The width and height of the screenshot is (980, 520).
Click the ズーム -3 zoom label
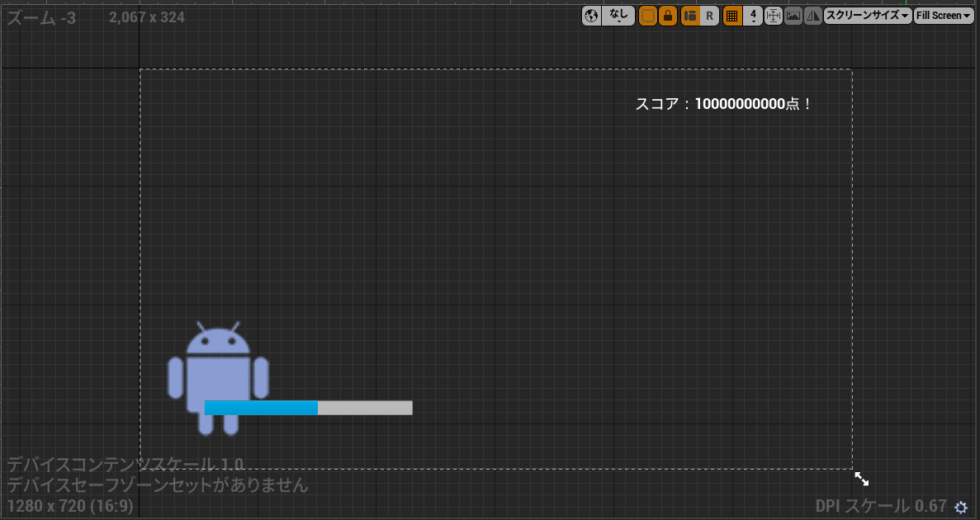[41, 18]
